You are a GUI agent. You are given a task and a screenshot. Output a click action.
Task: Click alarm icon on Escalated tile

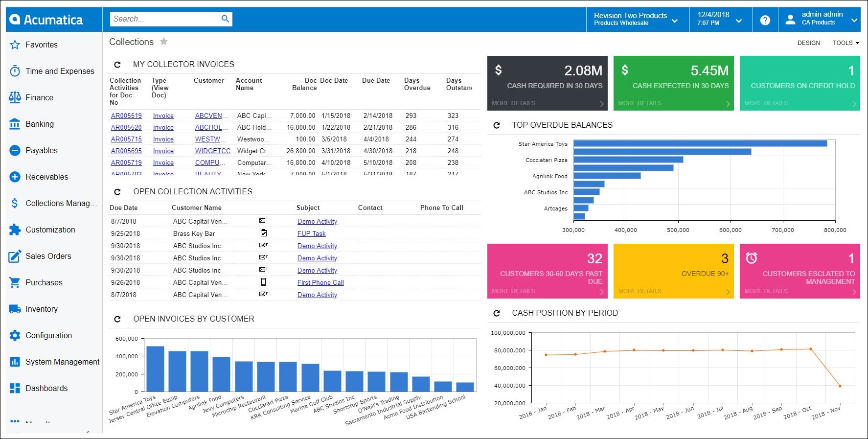coord(752,257)
